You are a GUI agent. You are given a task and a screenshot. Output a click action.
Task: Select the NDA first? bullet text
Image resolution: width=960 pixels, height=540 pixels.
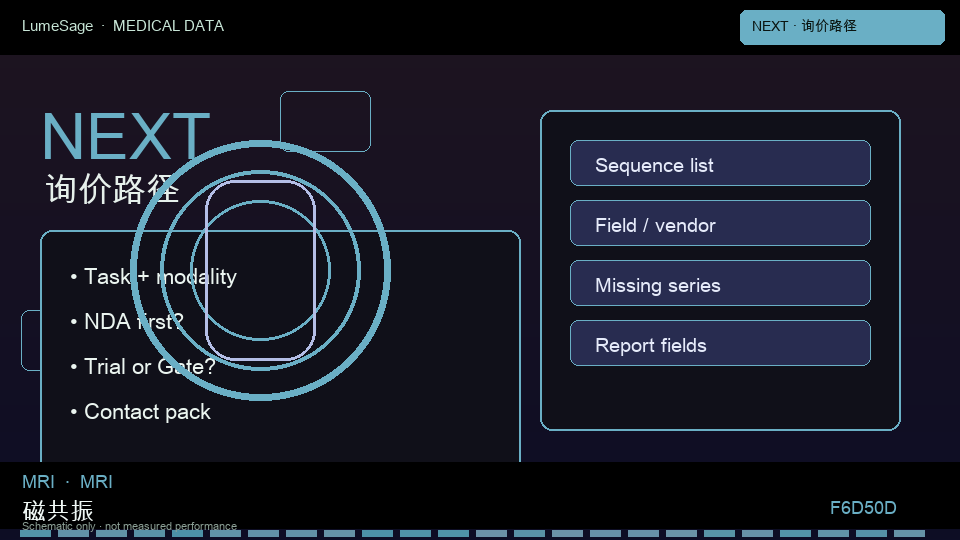[x=127, y=321]
